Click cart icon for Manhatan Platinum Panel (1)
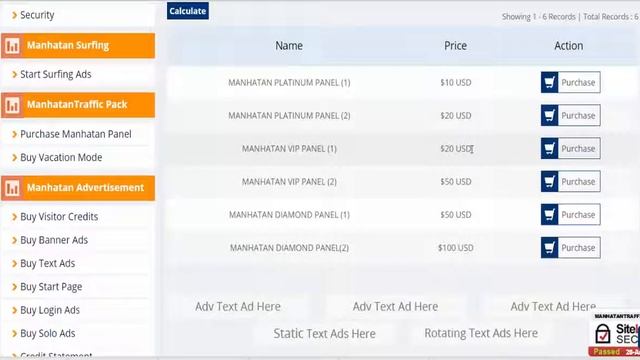Image resolution: width=640 pixels, height=360 pixels. [549, 82]
